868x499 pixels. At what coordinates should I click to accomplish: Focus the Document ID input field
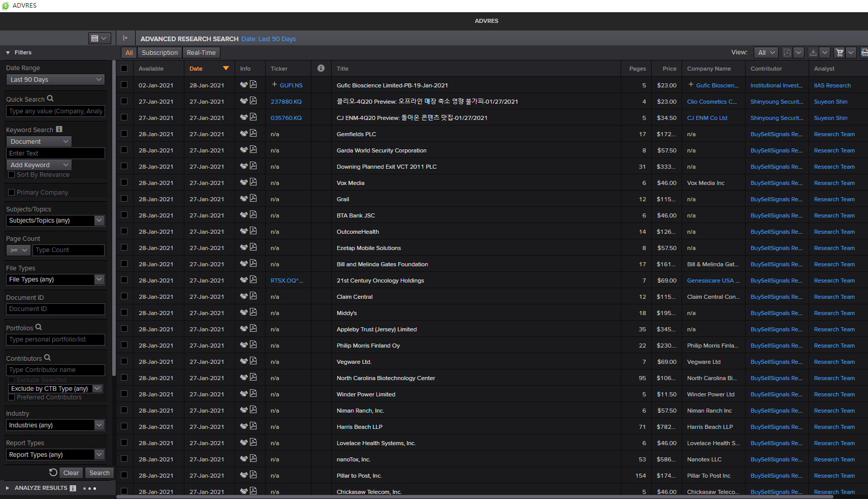coord(55,309)
